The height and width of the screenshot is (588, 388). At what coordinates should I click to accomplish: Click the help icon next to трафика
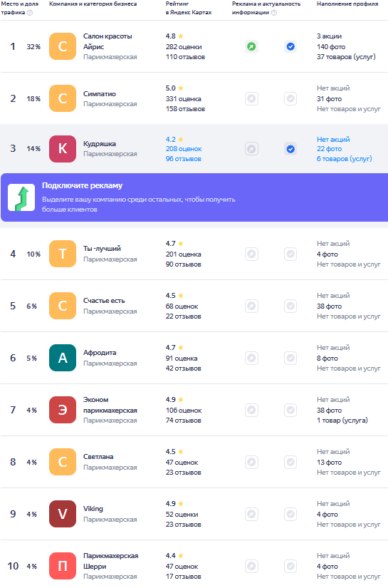30,13
